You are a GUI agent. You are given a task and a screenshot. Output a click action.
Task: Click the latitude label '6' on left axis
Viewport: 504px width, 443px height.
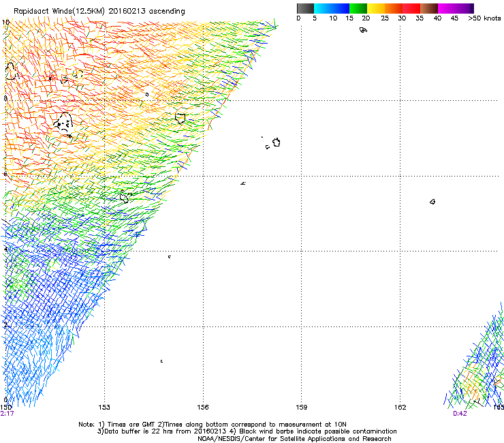pyautogui.click(x=5, y=174)
